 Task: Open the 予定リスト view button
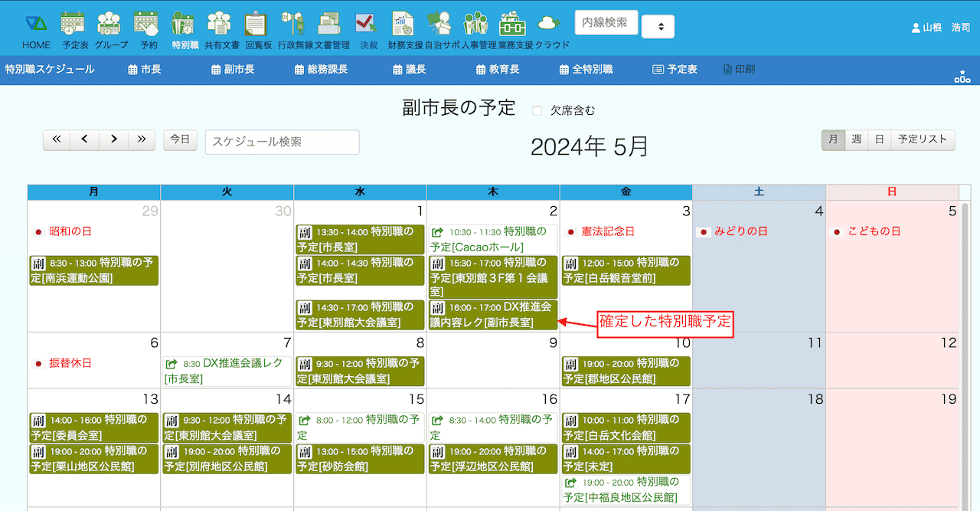pyautogui.click(x=923, y=139)
